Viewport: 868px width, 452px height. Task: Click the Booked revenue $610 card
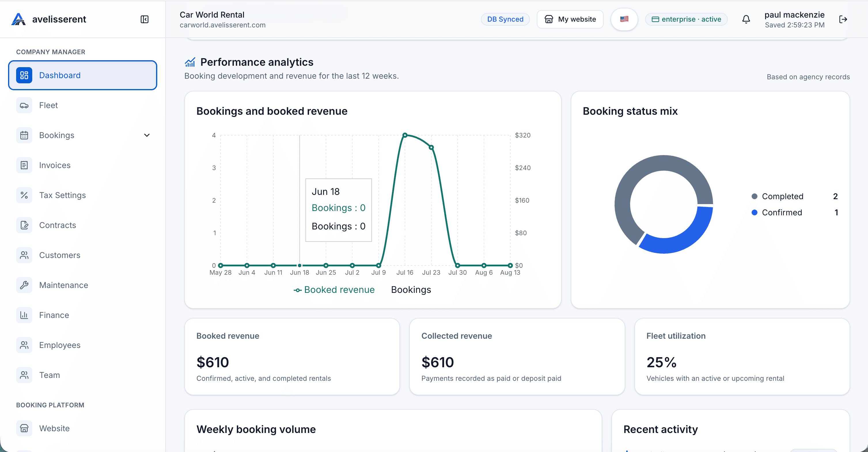point(292,357)
